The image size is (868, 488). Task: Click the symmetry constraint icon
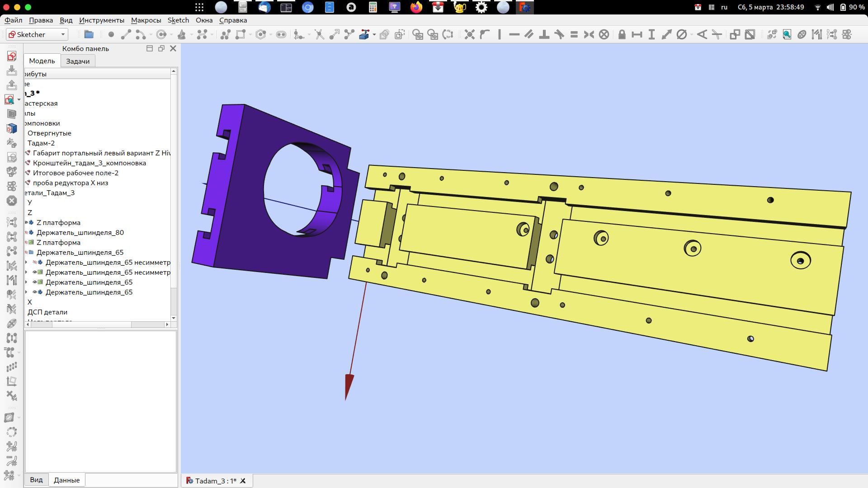pyautogui.click(x=589, y=34)
